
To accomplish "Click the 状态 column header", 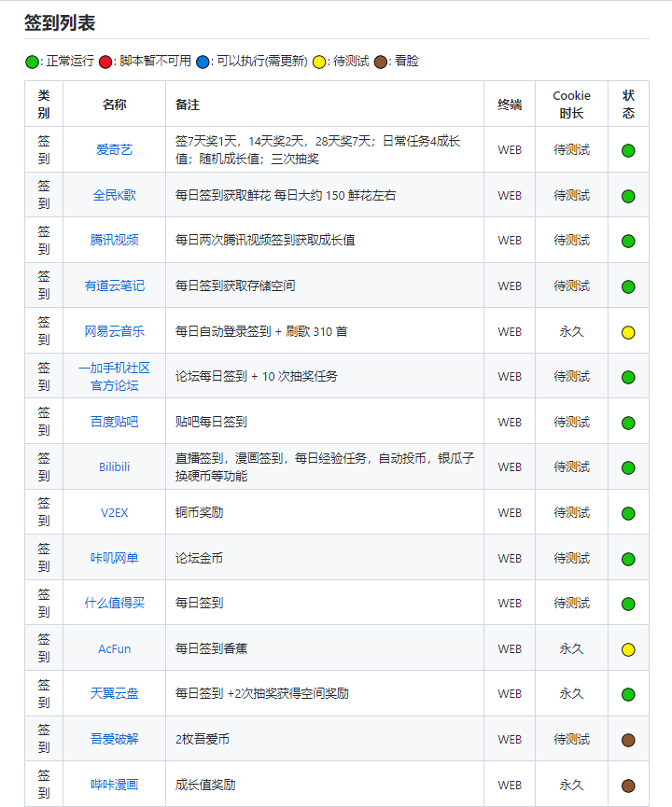I will 628,104.
